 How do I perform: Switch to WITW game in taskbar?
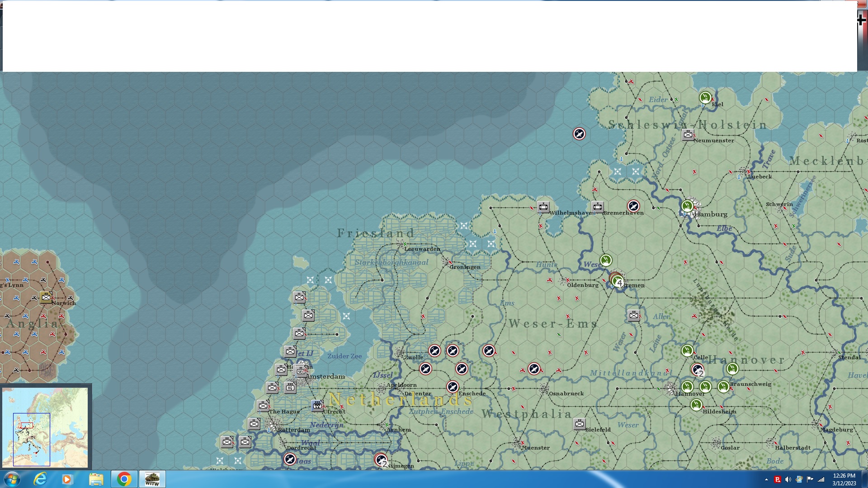pyautogui.click(x=152, y=479)
